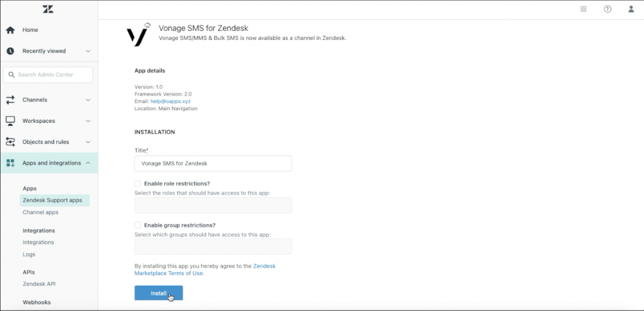644x311 pixels.
Task: Click the 'Framework Version: 2.0' text
Action: tap(163, 94)
